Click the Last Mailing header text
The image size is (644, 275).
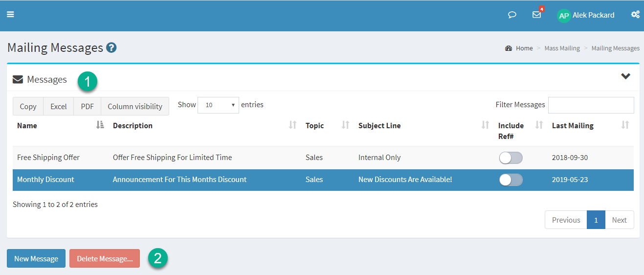[573, 126]
